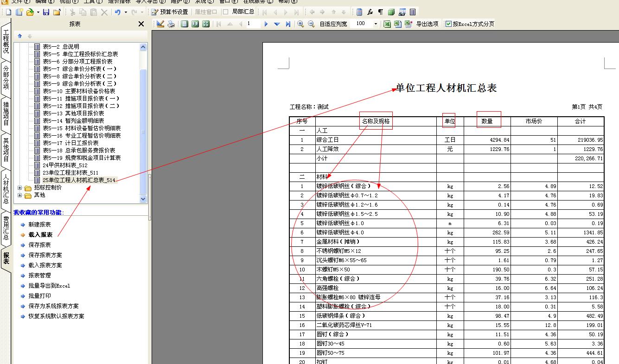Toggle the 局部汇总 checkbox
The height and width of the screenshot is (364, 619).
pos(226,12)
